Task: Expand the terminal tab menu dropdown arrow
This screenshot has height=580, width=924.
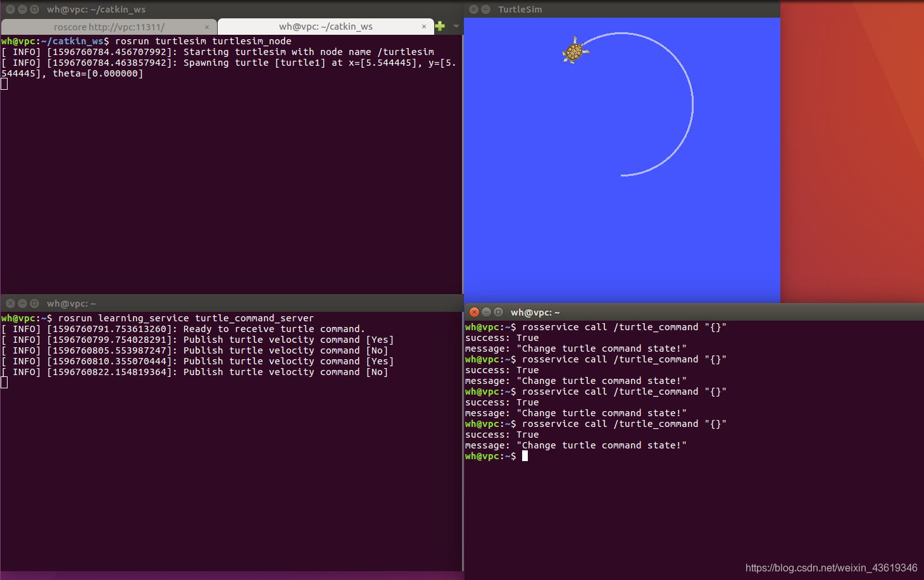Action: [456, 26]
